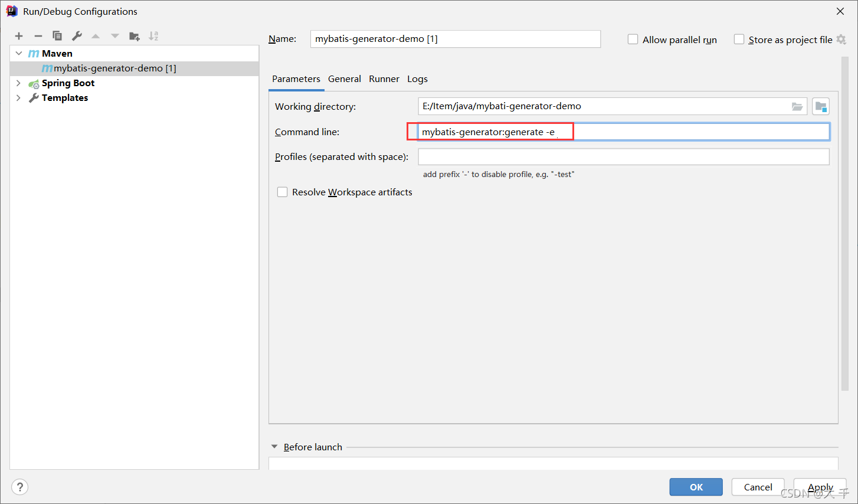Click the Cancel button
The width and height of the screenshot is (858, 504).
coord(758,487)
